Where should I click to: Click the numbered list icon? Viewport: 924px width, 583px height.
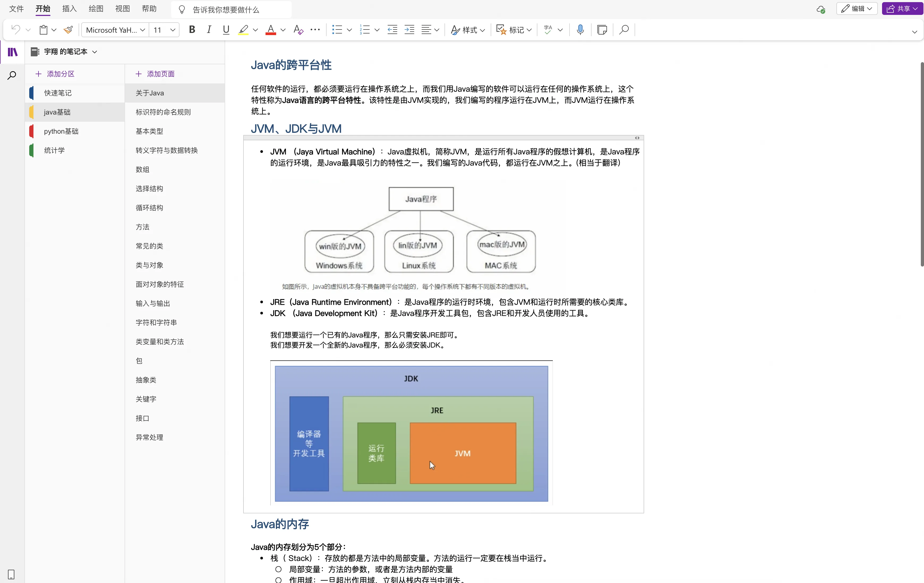(x=365, y=29)
